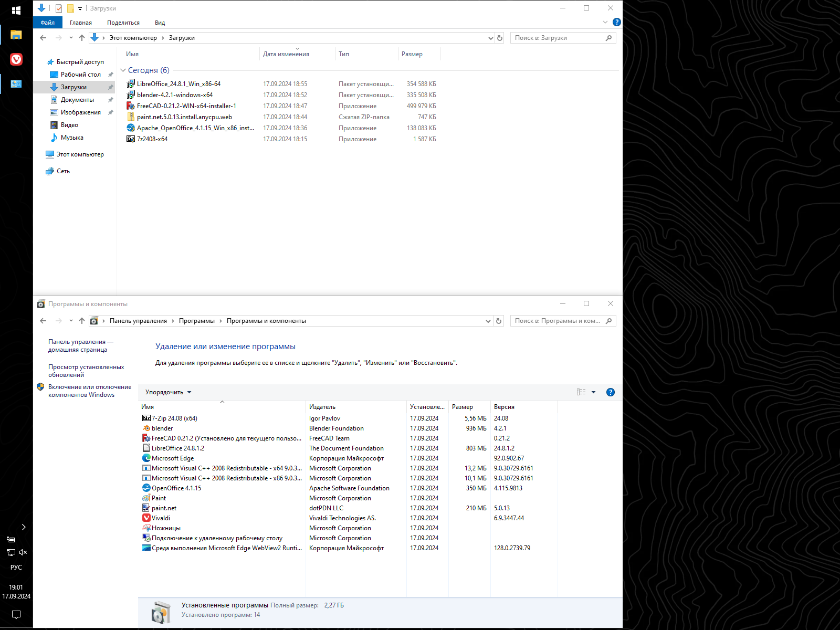This screenshot has width=840, height=630.
Task: Click Программы breadcrumb segment
Action: (197, 321)
